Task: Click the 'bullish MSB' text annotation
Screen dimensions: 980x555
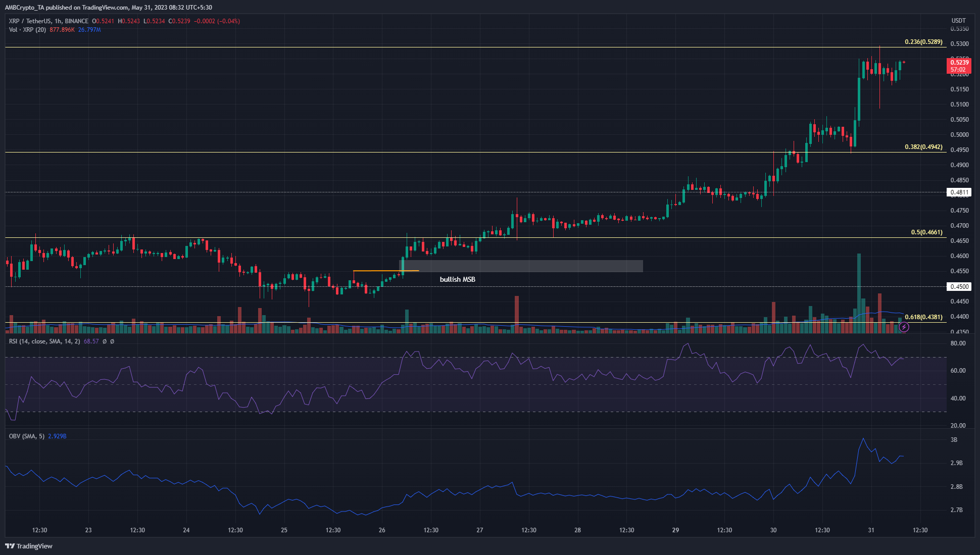Action: [457, 279]
